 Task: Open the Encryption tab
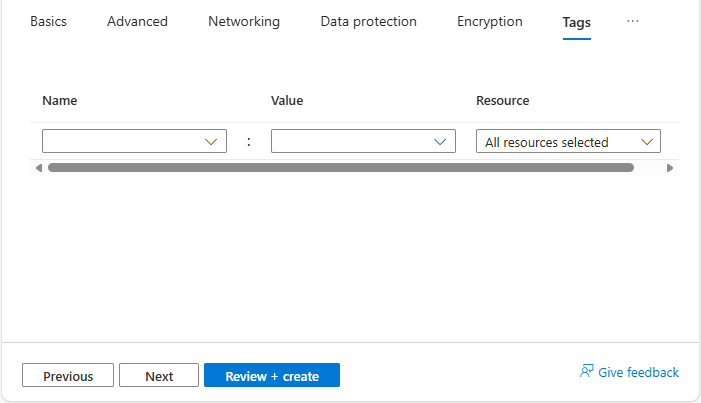click(x=489, y=21)
